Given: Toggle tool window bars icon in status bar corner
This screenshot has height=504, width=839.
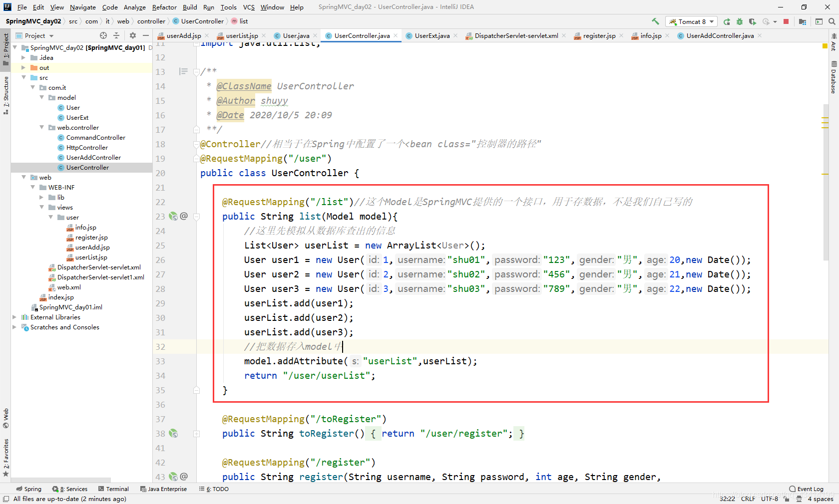Looking at the screenshot, I should [5, 499].
